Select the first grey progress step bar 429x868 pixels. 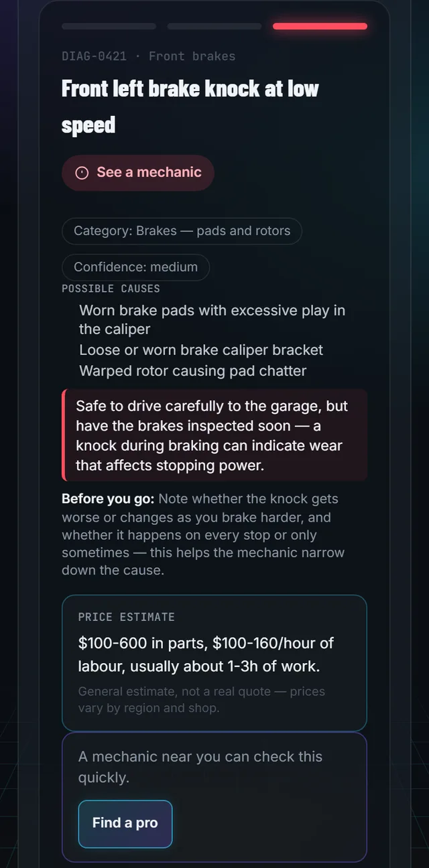109,26
